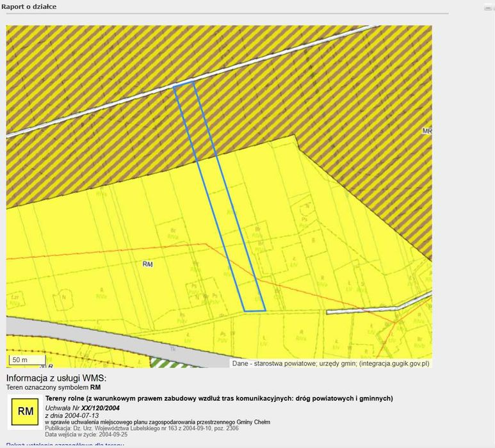Screen dimensions: 495x448
Task: Click the RM zone label on the map
Action: (x=147, y=264)
